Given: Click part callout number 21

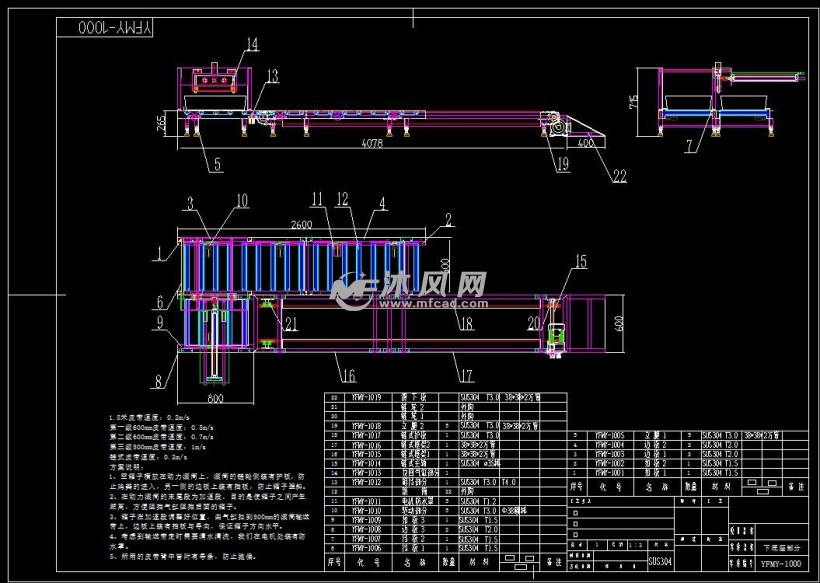Looking at the screenshot, I should tap(290, 322).
